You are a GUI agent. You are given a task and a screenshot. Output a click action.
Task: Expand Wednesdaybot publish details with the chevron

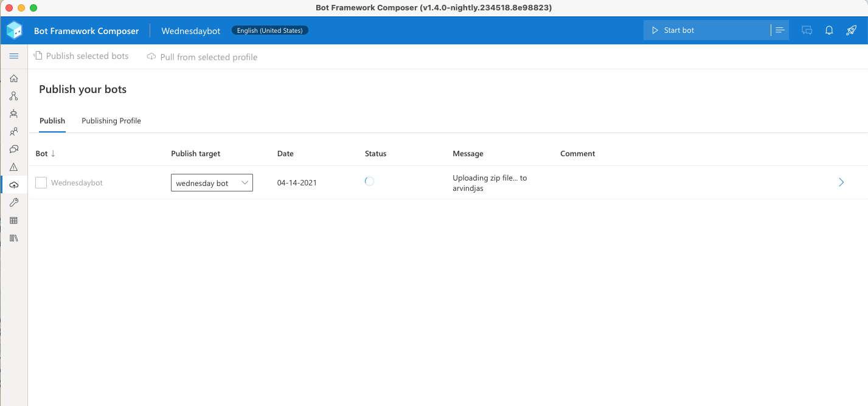[x=841, y=182]
